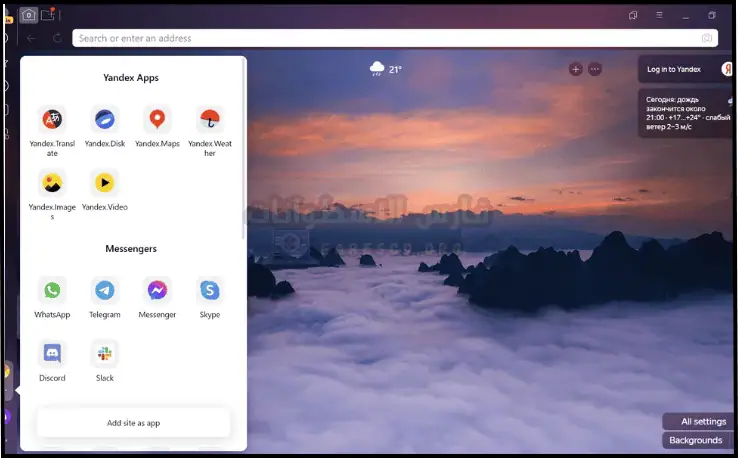738x458 pixels.
Task: Open Yandex.Images app
Action: click(52, 183)
